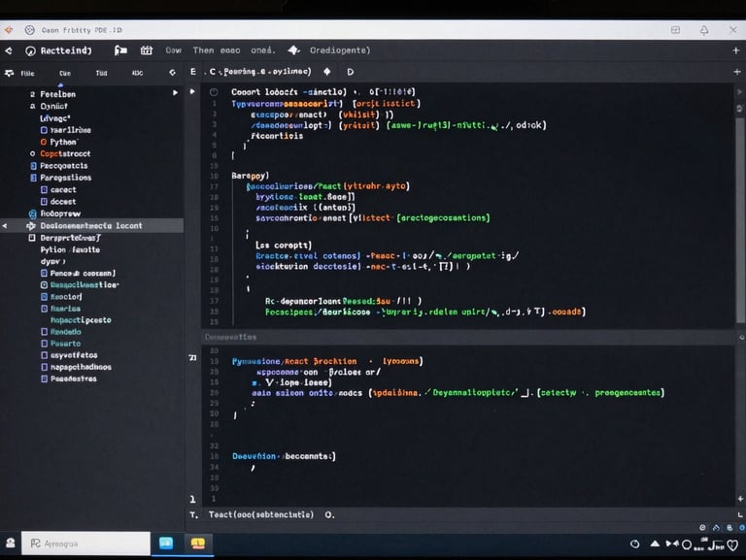746x560 pixels.
Task: Select the Copctstrocct circle option
Action: point(32,153)
